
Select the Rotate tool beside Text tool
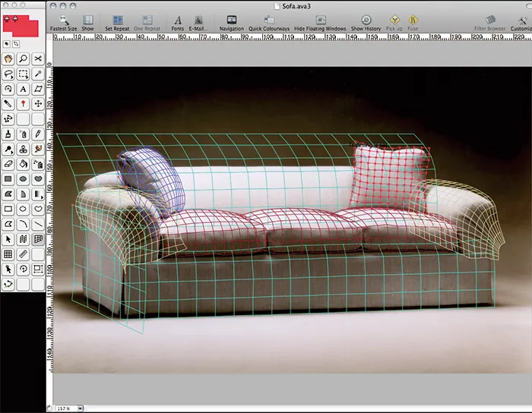coord(8,89)
